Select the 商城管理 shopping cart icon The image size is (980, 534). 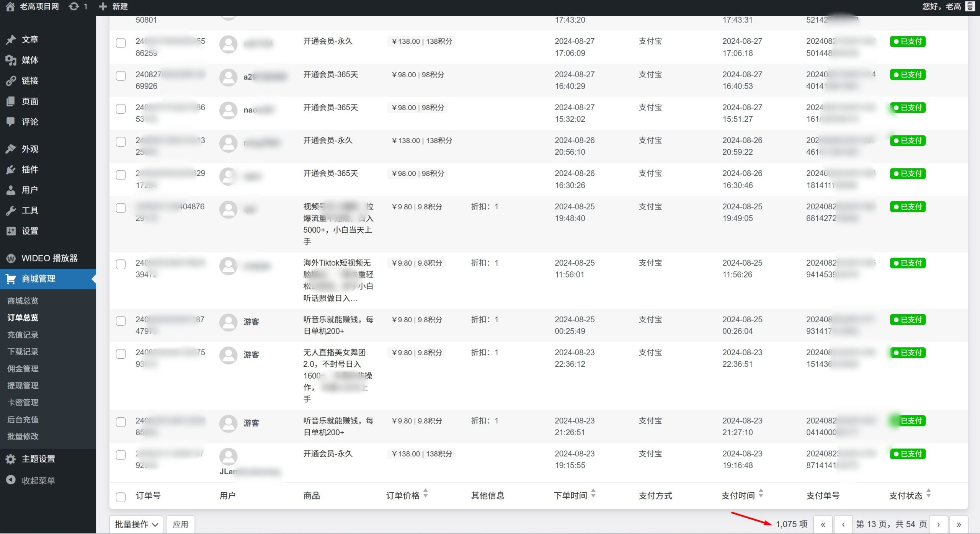10,279
